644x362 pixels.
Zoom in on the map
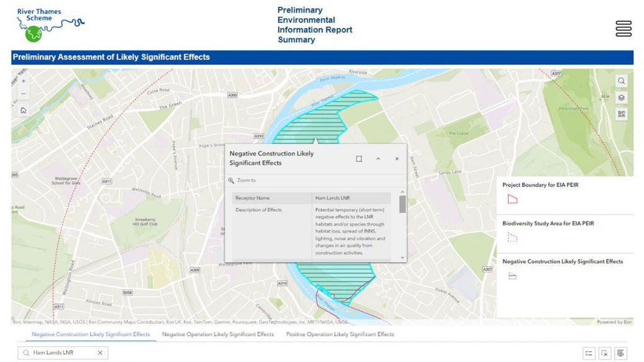[x=23, y=81]
